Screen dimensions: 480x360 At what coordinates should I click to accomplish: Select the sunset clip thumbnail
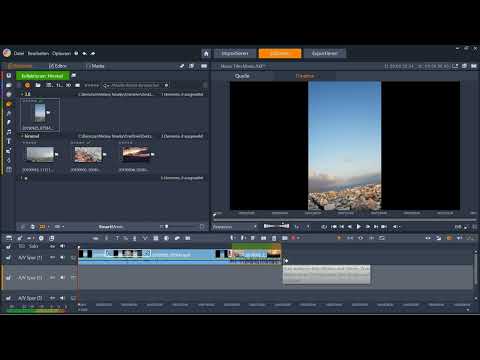pyautogui.click(x=136, y=155)
